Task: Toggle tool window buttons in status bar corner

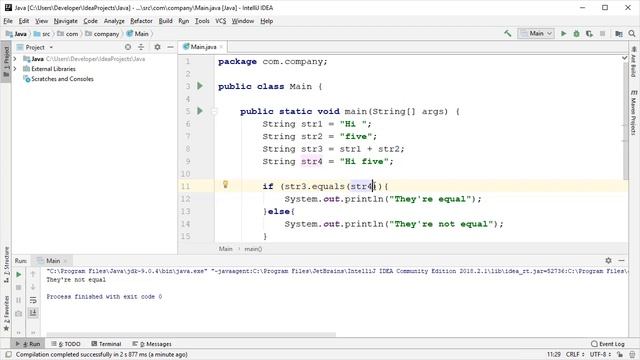Action: pyautogui.click(x=8, y=355)
